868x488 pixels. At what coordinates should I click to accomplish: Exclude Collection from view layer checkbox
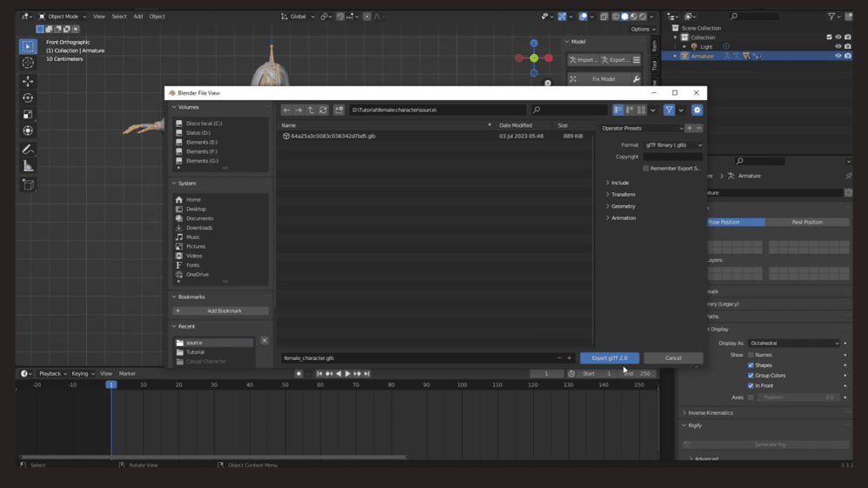tap(829, 37)
